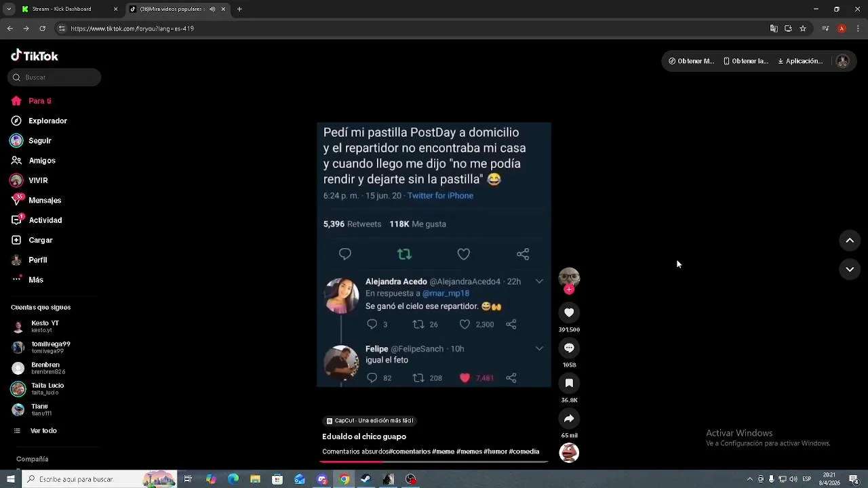Close the TikTok browser tab

point(223,9)
